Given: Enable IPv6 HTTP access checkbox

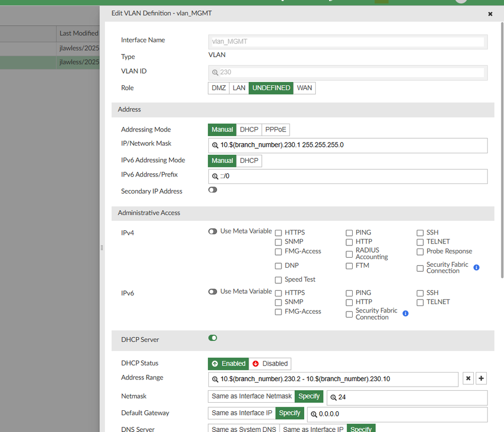Looking at the screenshot, I should pyautogui.click(x=349, y=302).
